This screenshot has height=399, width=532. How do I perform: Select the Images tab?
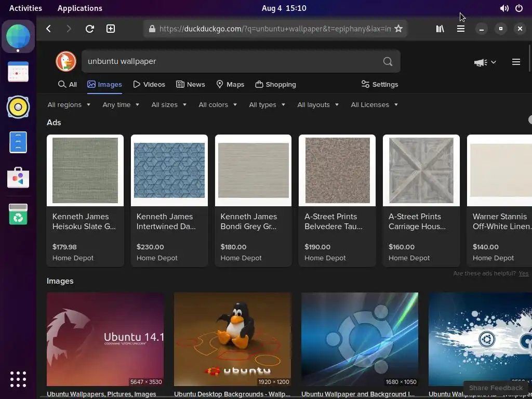point(104,85)
